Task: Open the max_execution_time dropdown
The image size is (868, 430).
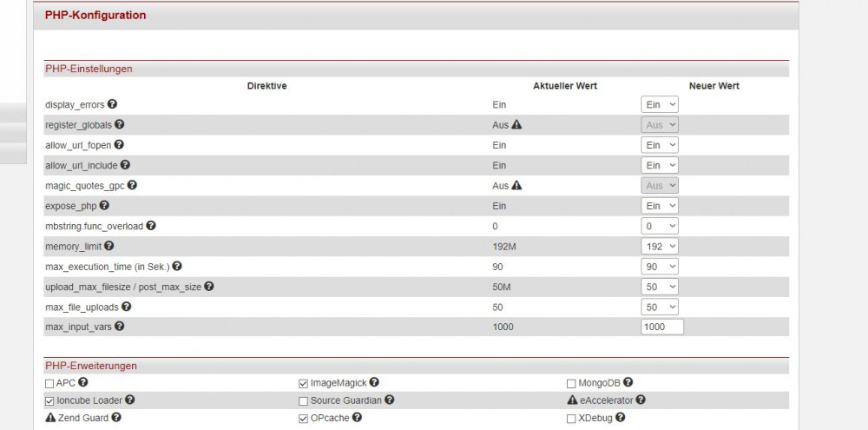Action: click(x=660, y=267)
